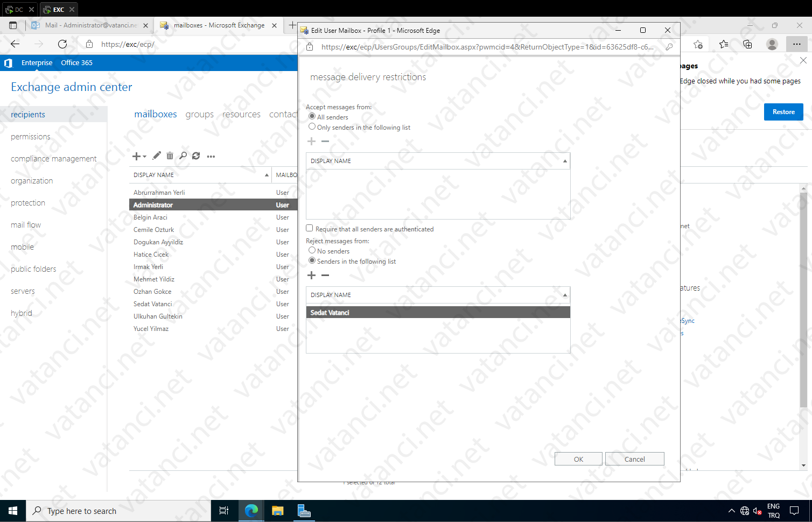Check Require that all senders are authenticated

[x=310, y=228]
